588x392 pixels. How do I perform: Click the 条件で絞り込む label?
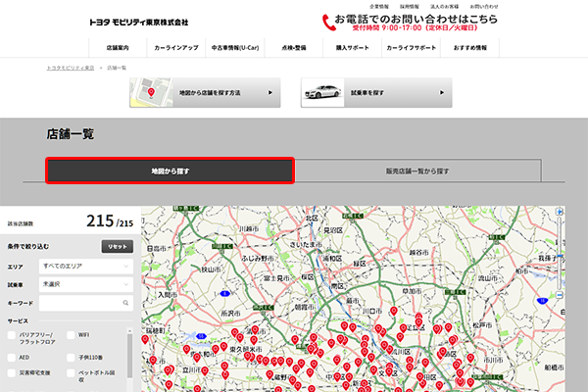[x=28, y=246]
